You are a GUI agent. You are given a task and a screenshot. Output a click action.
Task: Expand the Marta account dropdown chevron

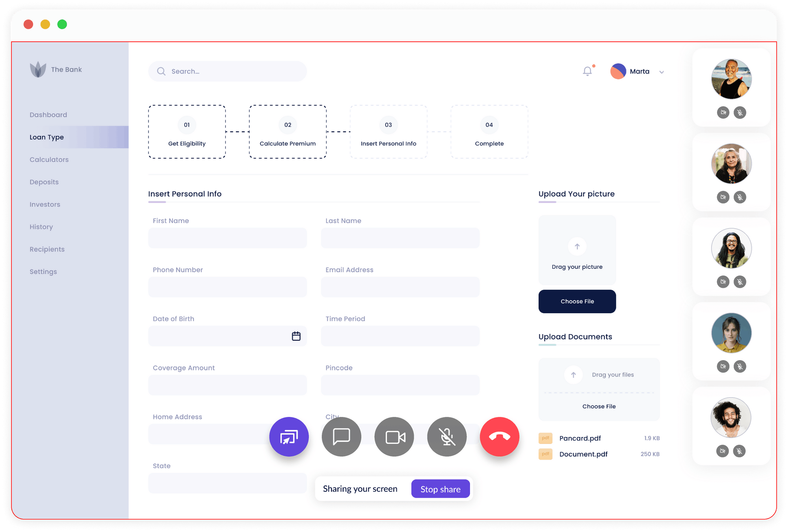pos(662,72)
